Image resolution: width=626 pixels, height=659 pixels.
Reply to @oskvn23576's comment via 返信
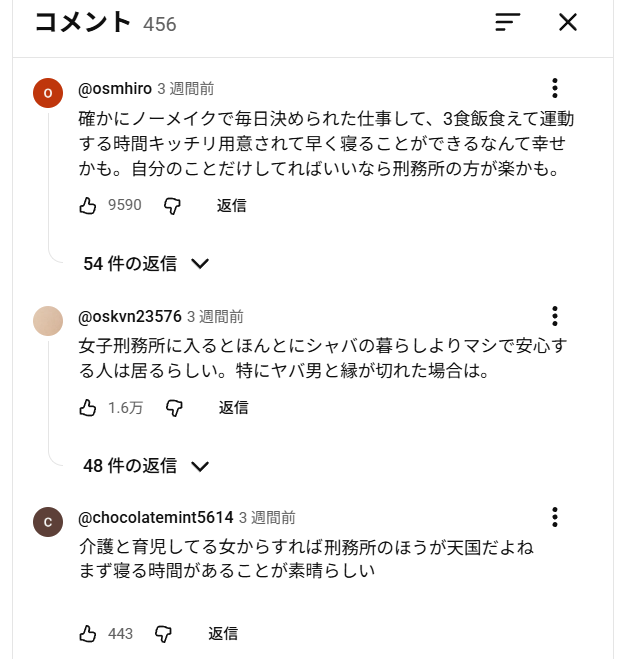pos(233,408)
